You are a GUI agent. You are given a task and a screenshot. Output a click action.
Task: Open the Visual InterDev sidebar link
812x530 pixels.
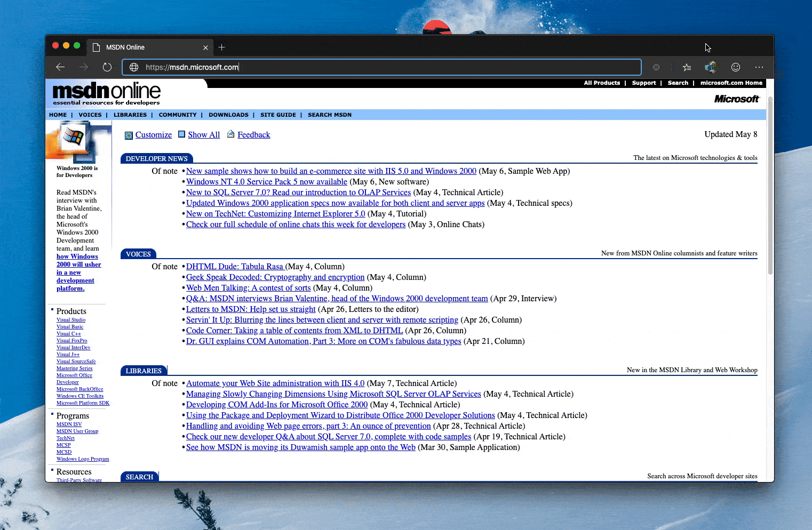pyautogui.click(x=74, y=348)
